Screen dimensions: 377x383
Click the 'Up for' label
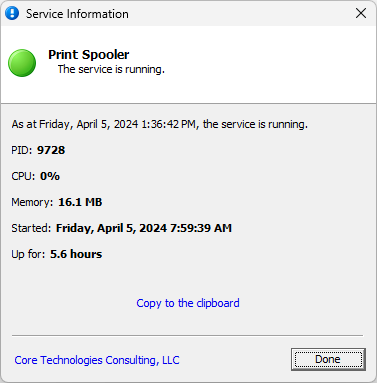[x=28, y=254]
